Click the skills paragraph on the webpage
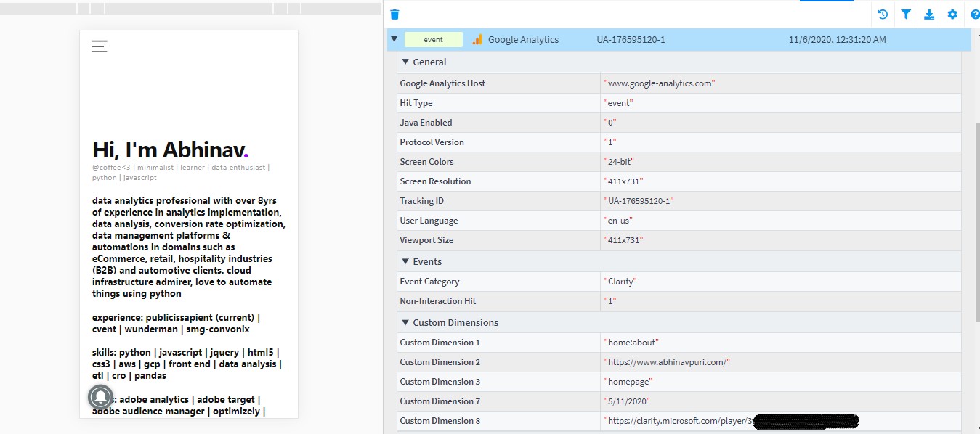Screen dimensions: 980x434 coord(187,364)
